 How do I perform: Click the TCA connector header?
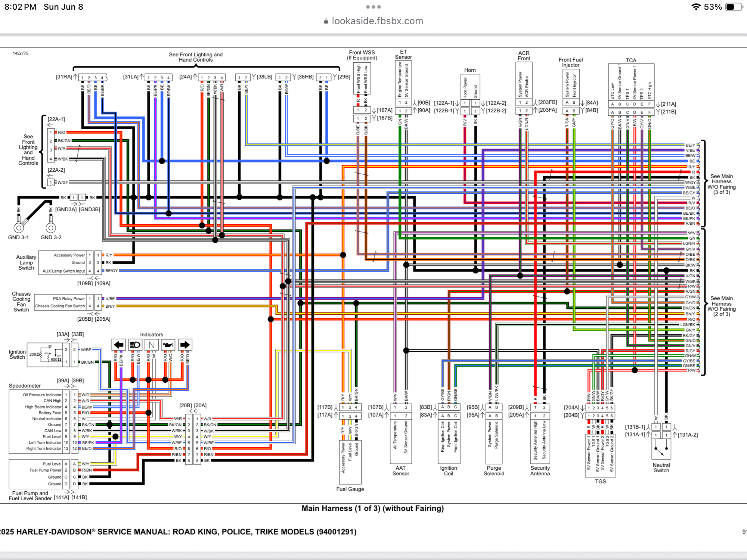click(x=631, y=81)
